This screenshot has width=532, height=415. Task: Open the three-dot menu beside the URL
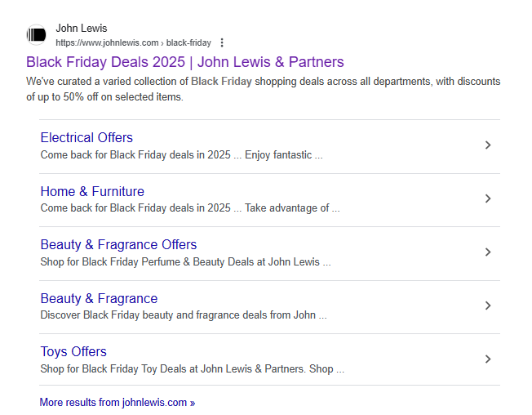pos(222,42)
